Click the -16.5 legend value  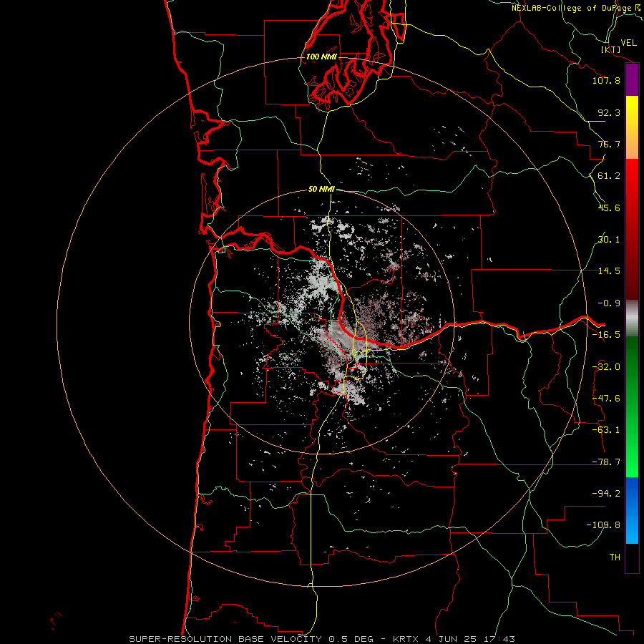[x=606, y=335]
